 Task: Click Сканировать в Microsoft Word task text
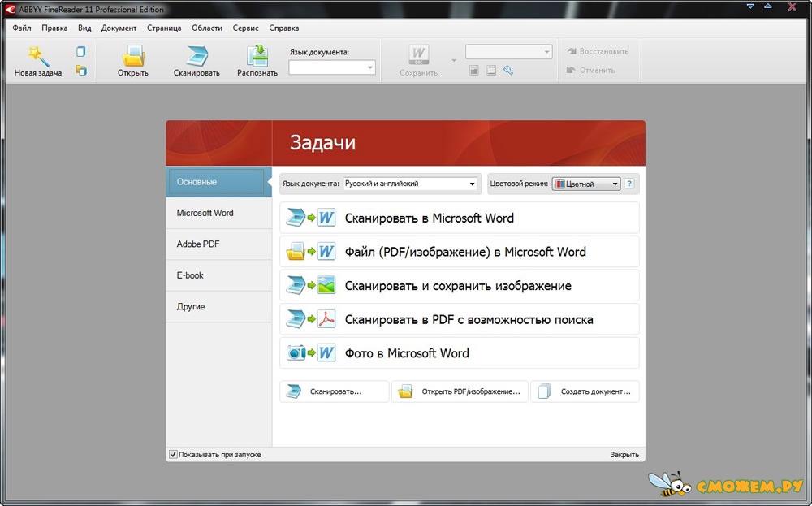pos(430,218)
